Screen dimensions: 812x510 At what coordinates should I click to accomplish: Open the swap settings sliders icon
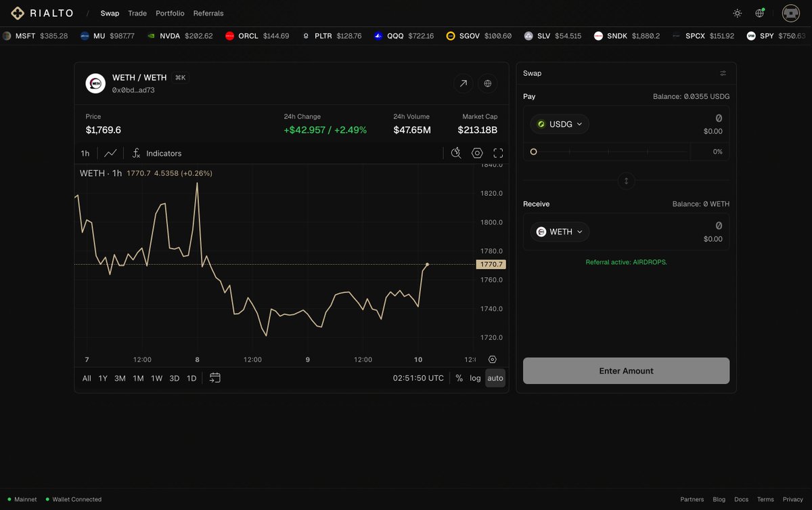[x=723, y=73]
